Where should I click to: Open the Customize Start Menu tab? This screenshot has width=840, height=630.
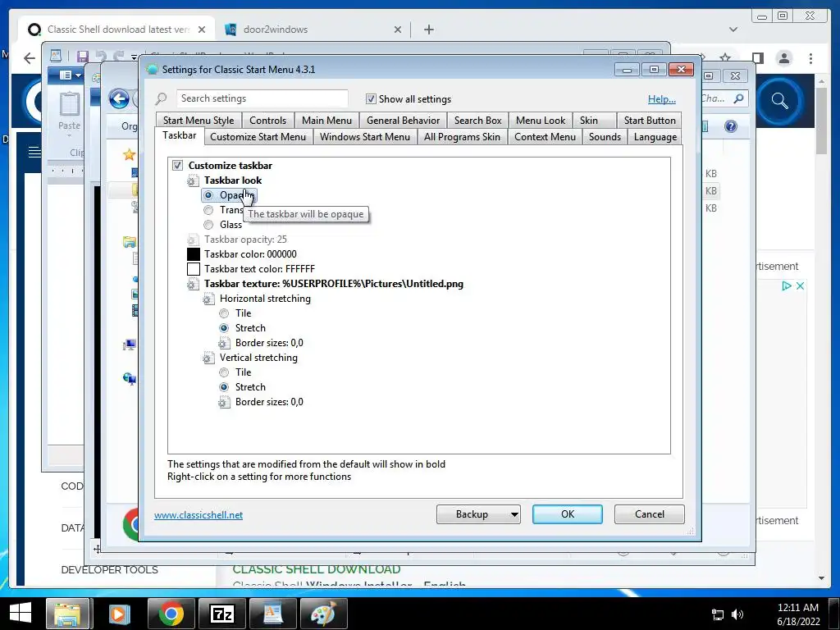click(x=258, y=137)
